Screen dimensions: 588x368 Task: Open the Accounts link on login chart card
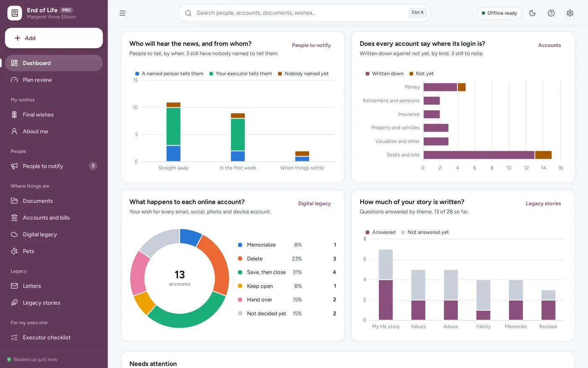(549, 45)
